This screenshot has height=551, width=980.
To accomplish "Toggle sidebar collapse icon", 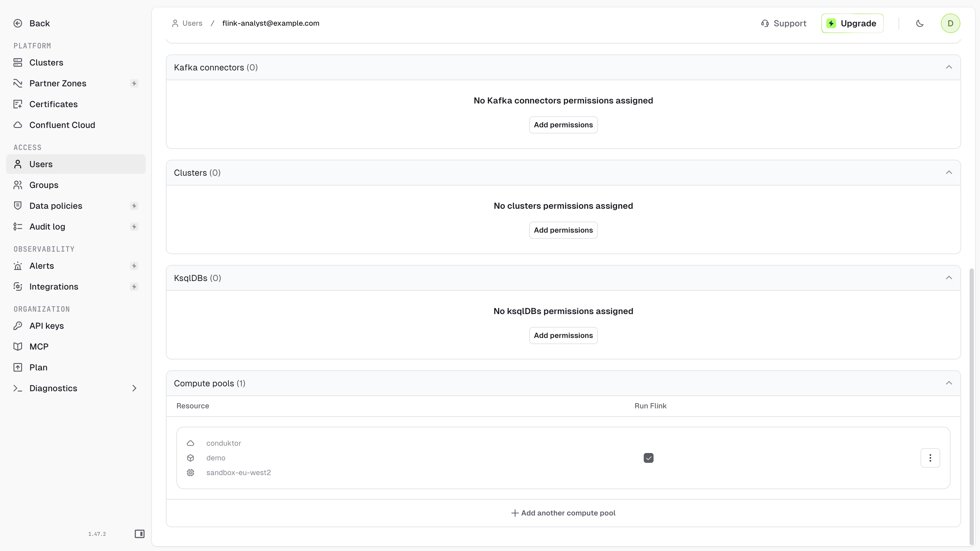I will pyautogui.click(x=140, y=534).
